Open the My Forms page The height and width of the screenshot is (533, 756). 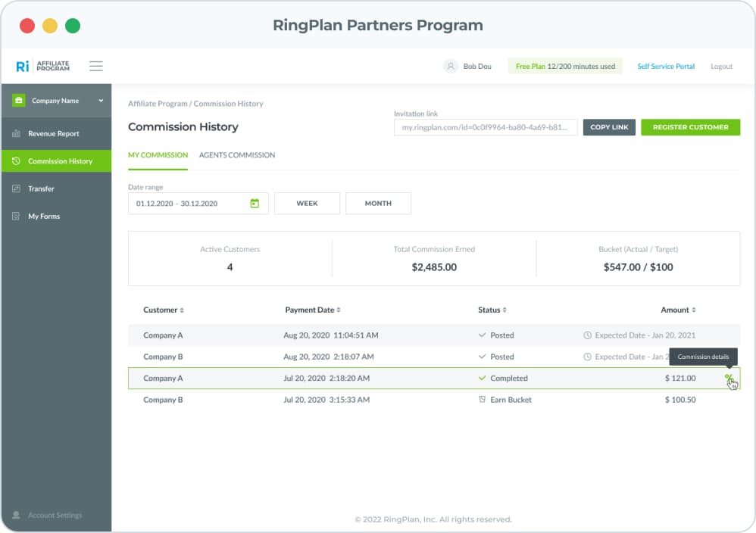[x=56, y=216]
